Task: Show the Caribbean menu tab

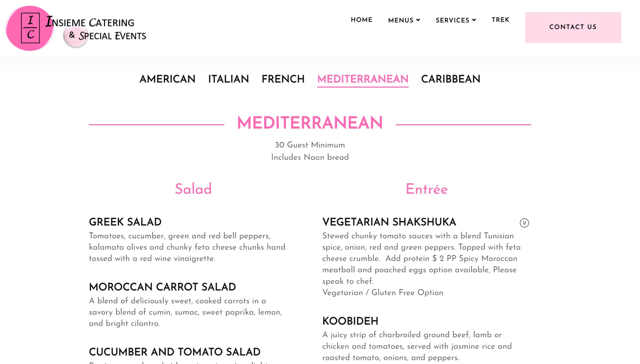Action: click(450, 79)
